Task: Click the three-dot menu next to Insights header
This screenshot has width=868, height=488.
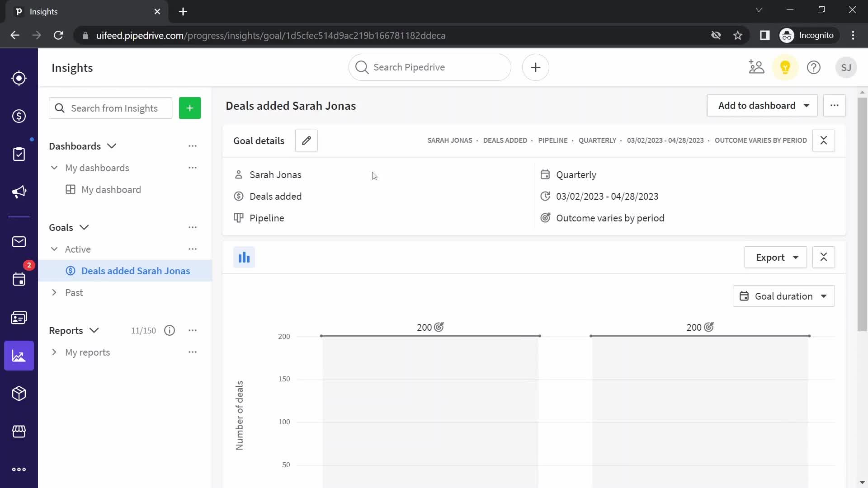Action: coord(835,105)
